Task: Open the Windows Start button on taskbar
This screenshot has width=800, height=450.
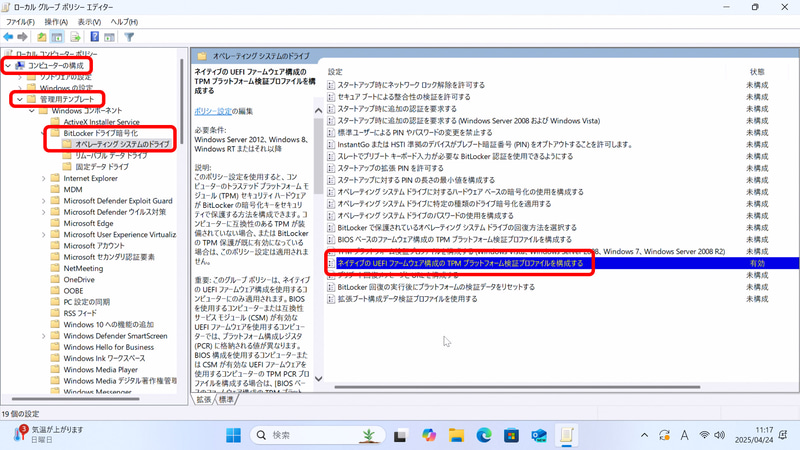Action: pyautogui.click(x=233, y=435)
